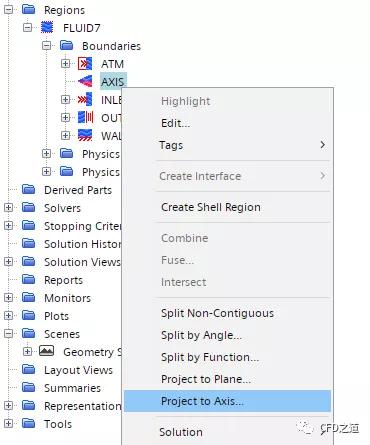Click the Geometry Scene image icon
This screenshot has width=370, height=445.
(47, 351)
